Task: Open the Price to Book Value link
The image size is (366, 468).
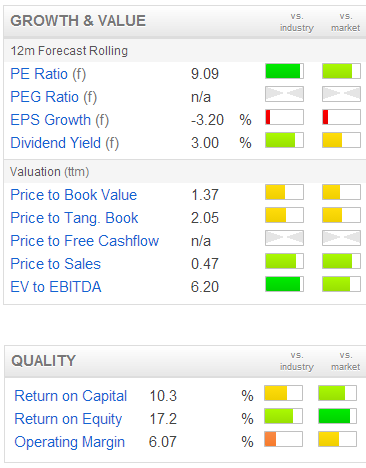Action: click(x=74, y=195)
